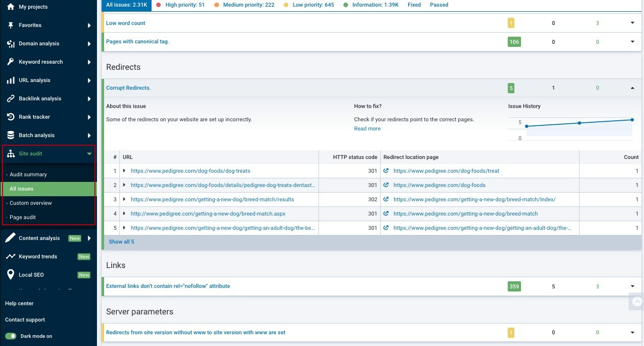Screen dimensions: 644x346
Task: Collapse the Site audit menu arrow
Action: pos(89,153)
